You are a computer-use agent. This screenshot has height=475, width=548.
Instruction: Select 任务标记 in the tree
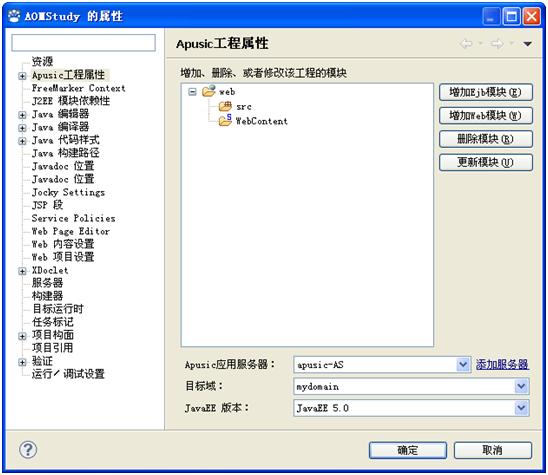53,322
